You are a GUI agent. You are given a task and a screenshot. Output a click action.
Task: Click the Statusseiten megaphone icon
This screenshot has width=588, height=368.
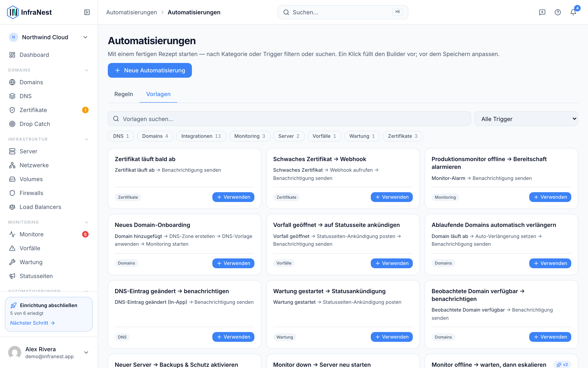click(12, 276)
